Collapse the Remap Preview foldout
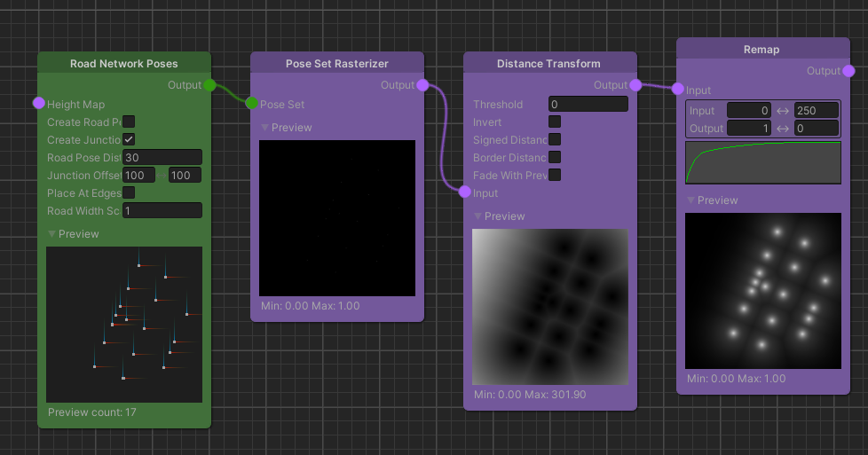This screenshot has height=455, width=868. coord(691,200)
